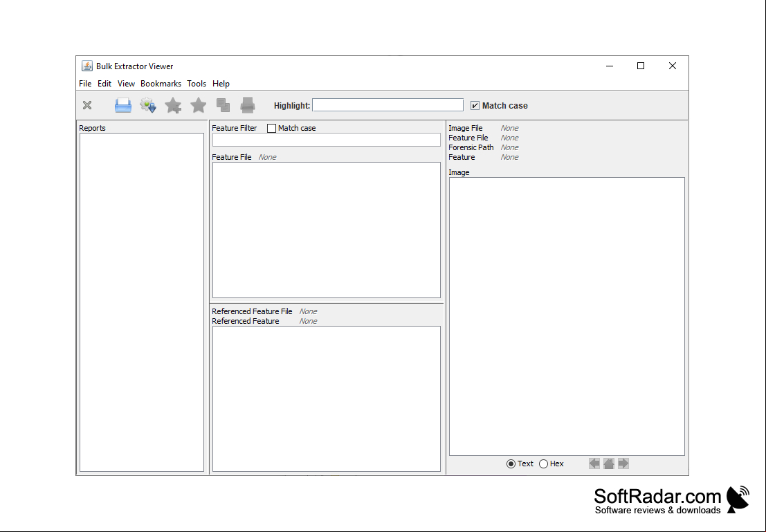
Task: Click inside the Image content pane
Action: tap(567, 317)
